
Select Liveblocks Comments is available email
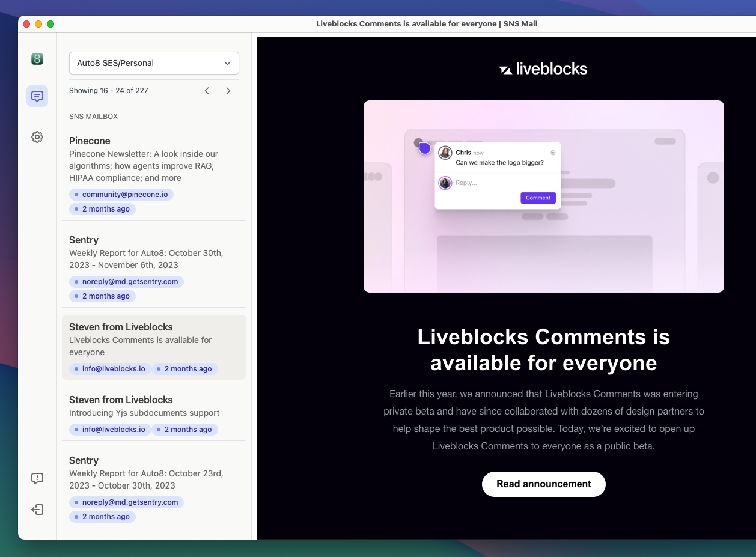coord(154,347)
